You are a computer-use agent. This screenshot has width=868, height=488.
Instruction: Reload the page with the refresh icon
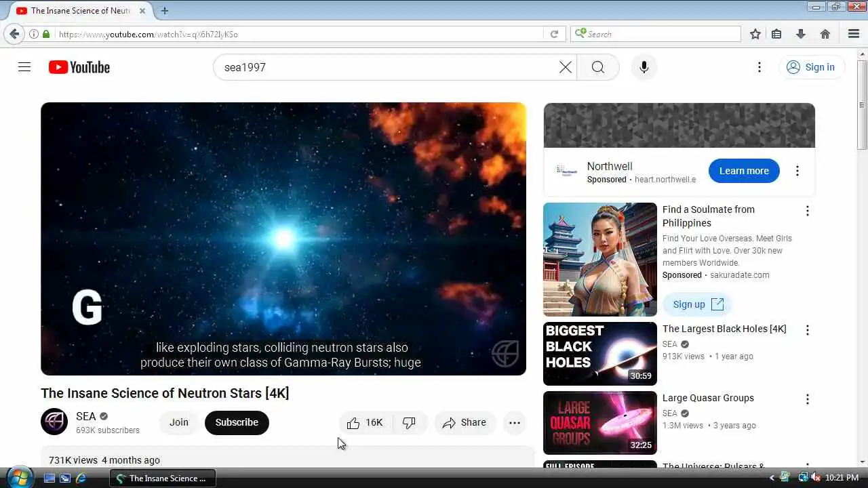tap(554, 34)
